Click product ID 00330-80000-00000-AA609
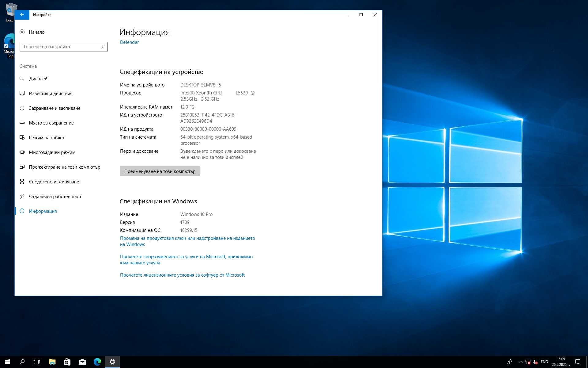Image resolution: width=588 pixels, height=368 pixels. (x=208, y=129)
